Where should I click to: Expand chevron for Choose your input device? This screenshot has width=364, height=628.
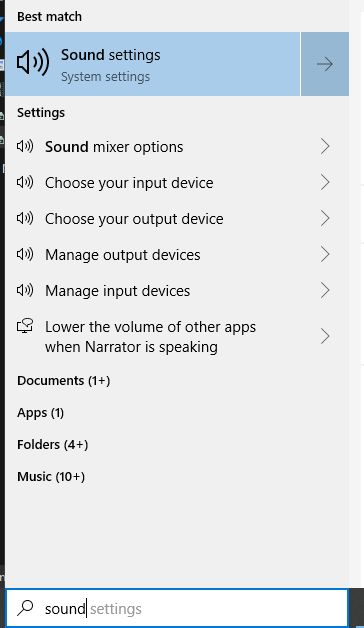325,183
